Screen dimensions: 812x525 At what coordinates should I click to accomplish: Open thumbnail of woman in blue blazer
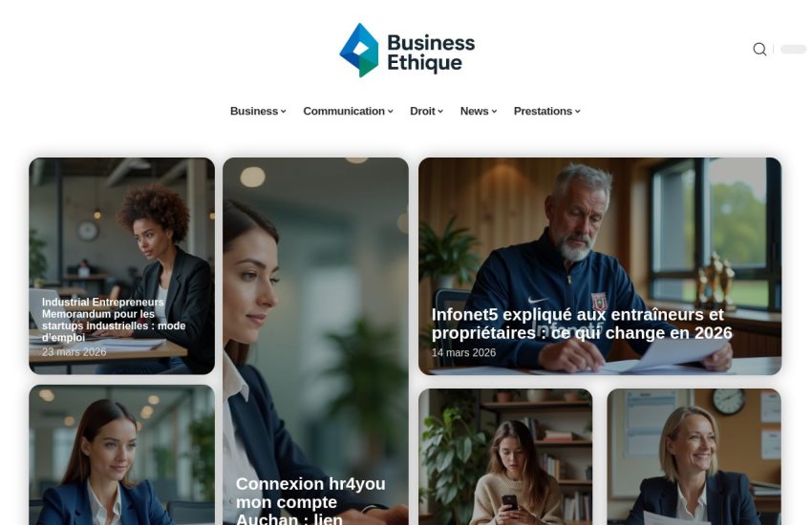[x=121, y=454]
